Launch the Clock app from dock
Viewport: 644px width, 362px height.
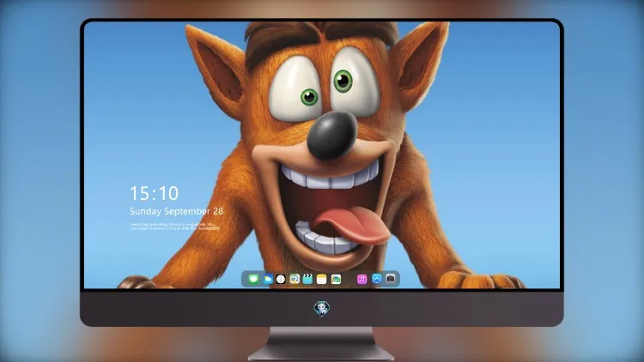pos(281,279)
